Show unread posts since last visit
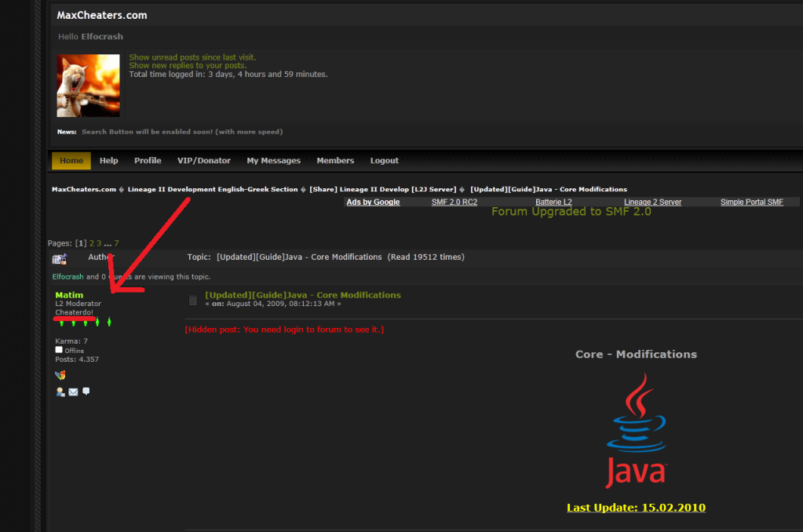Image resolution: width=803 pixels, height=532 pixels. pyautogui.click(x=192, y=57)
